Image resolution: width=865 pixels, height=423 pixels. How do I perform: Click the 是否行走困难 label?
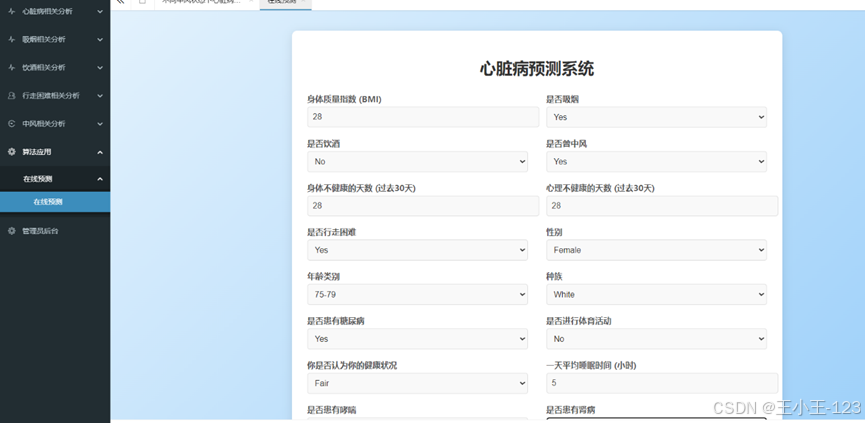tap(332, 233)
